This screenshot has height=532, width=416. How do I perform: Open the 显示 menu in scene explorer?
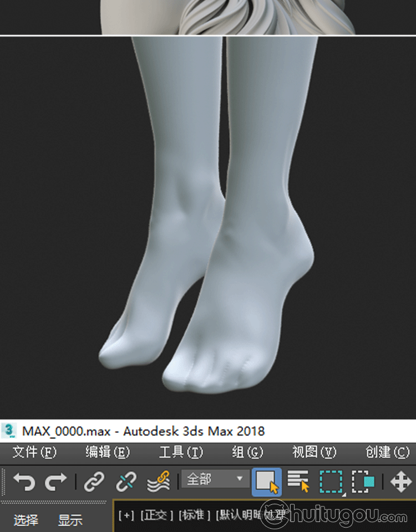tap(70, 520)
